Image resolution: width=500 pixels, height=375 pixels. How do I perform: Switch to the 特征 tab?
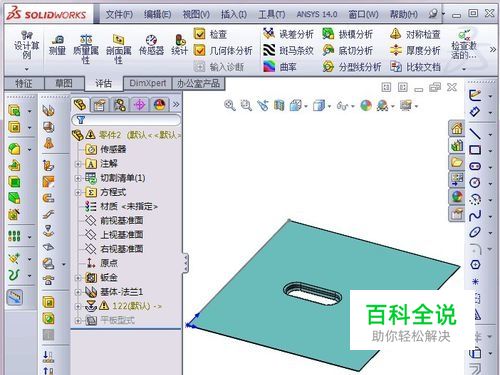[x=24, y=83]
